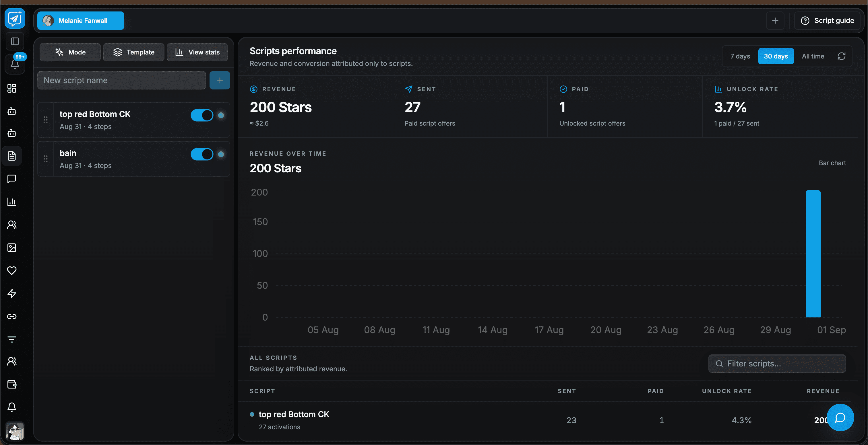Viewport: 868px width, 445px height.
Task: Open the lower bell icon in sidebar
Action: (12, 407)
